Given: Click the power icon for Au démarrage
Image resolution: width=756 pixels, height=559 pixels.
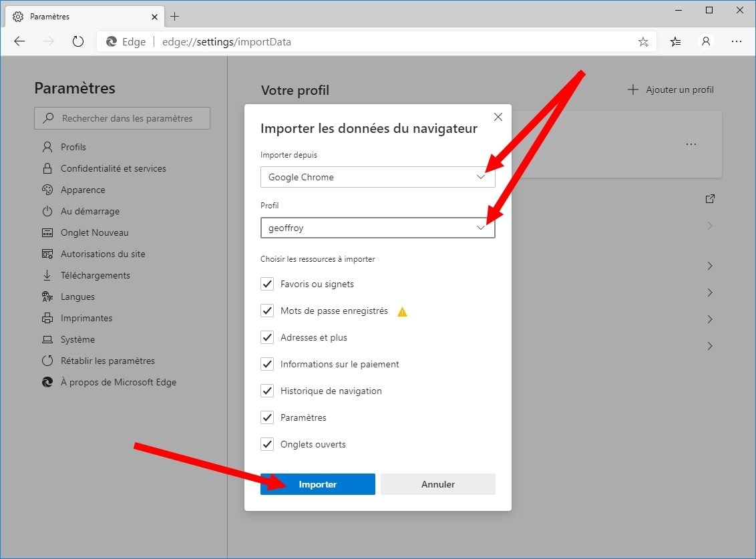Looking at the screenshot, I should 47,211.
